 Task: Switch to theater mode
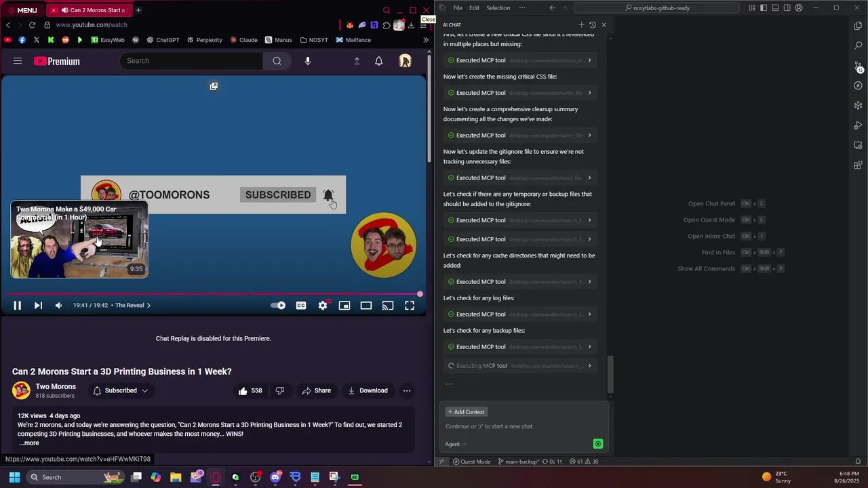pos(366,306)
